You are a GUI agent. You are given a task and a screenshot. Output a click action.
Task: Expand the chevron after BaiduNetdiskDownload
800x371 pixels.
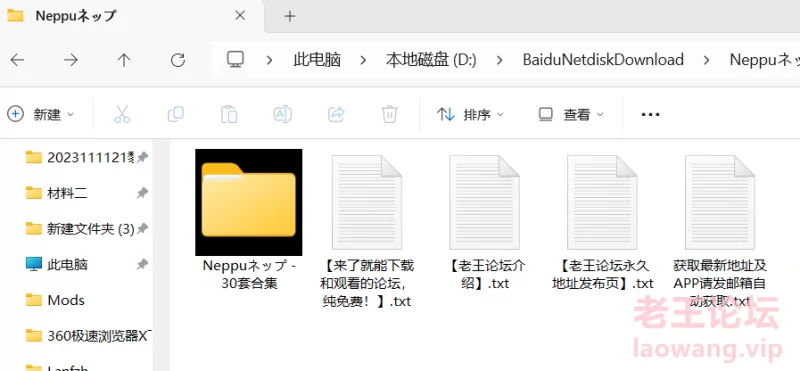[707, 60]
